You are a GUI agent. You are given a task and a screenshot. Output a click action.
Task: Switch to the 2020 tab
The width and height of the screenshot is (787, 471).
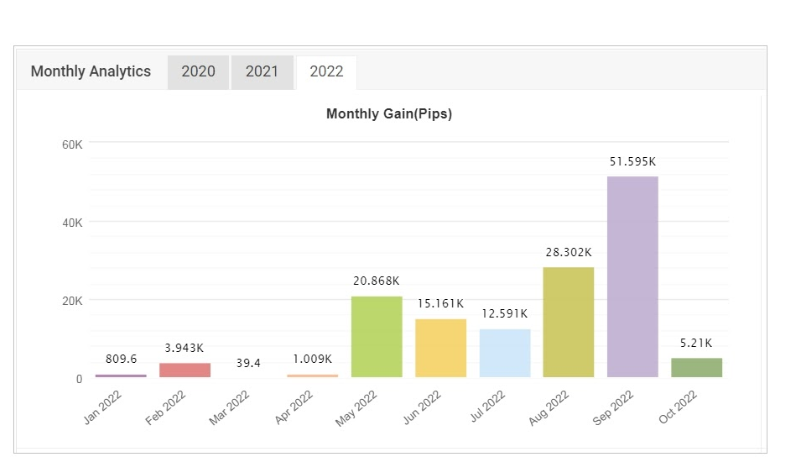pyautogui.click(x=198, y=72)
